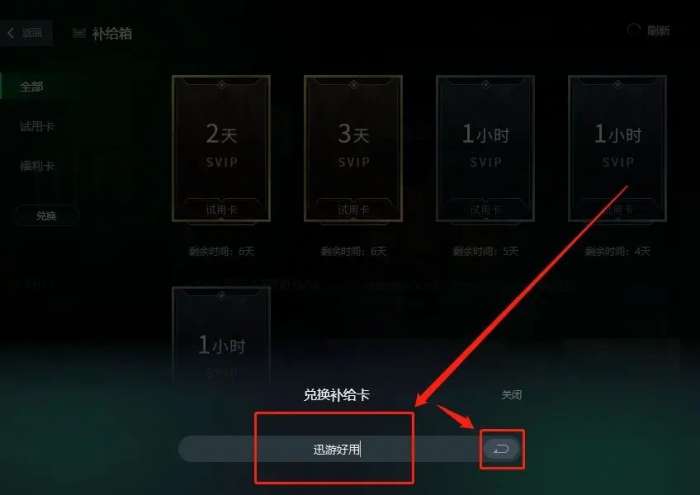Click the 兑换 button in sidebar
The width and height of the screenshot is (700, 495).
click(46, 216)
